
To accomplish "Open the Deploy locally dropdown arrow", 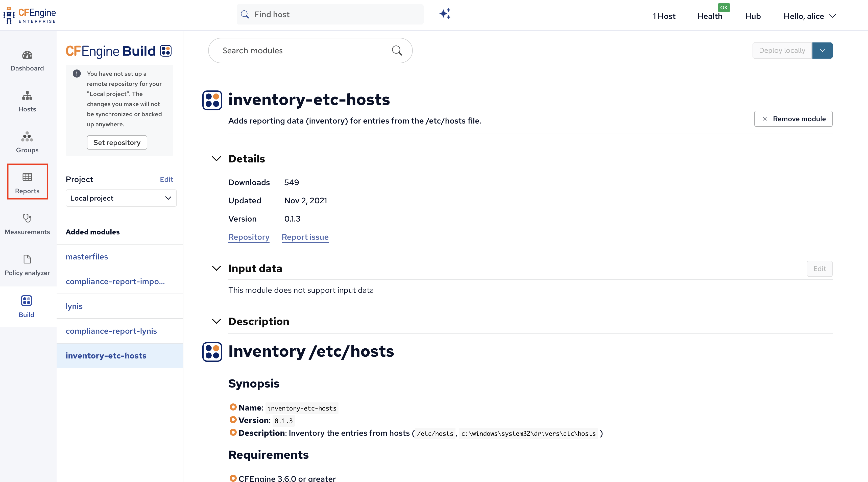I will click(x=822, y=51).
